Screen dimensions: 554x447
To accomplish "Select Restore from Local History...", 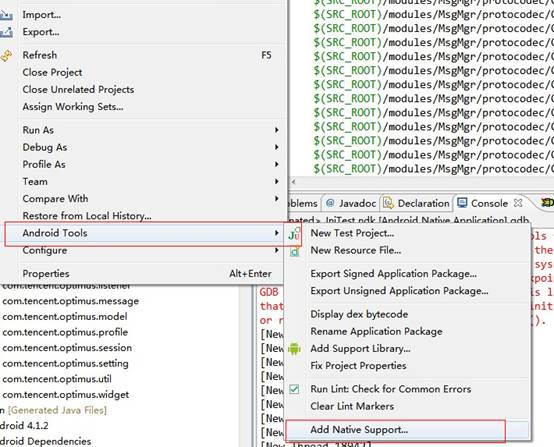I will tap(143, 216).
